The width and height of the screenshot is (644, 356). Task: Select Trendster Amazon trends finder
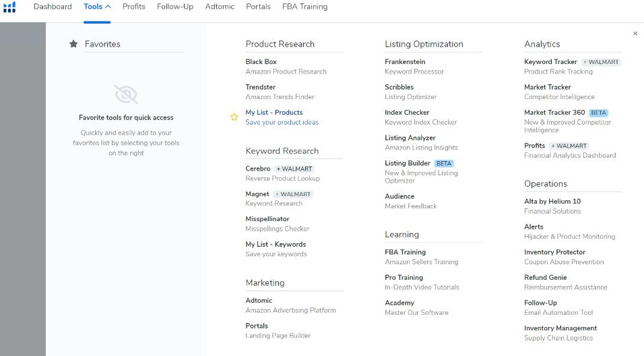[x=261, y=87]
